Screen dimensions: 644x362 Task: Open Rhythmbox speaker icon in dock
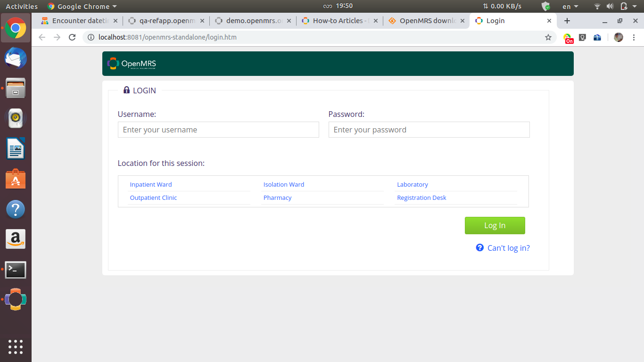coord(16,118)
